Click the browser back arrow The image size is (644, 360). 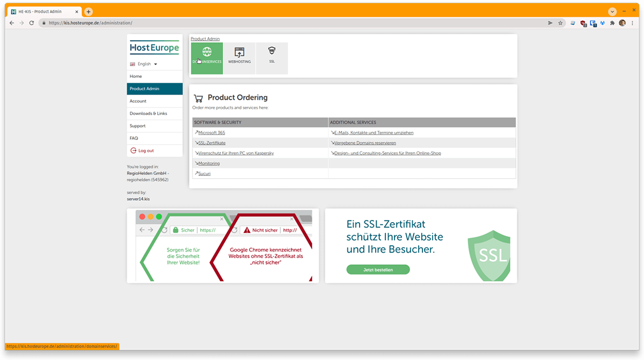tap(12, 23)
